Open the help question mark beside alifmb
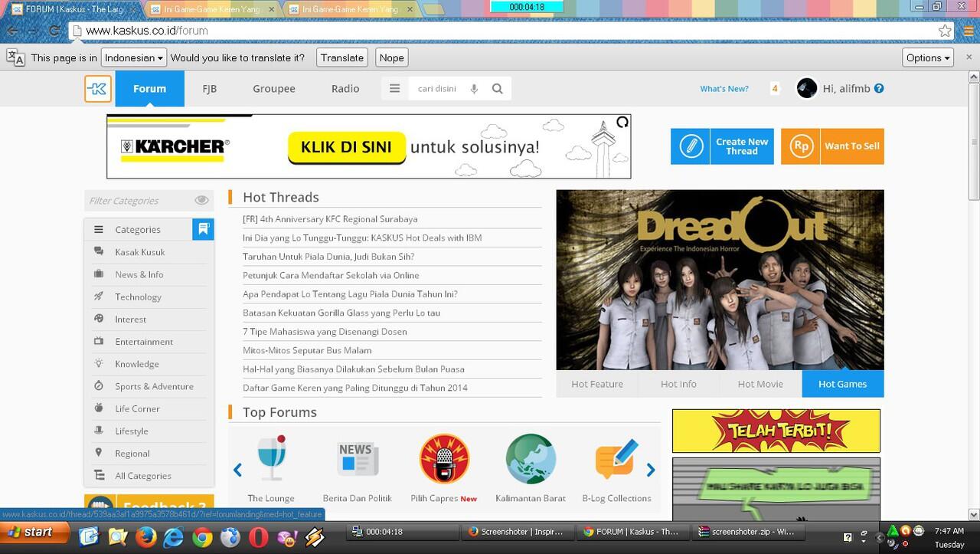Screen dimensions: 980x554 879,89
